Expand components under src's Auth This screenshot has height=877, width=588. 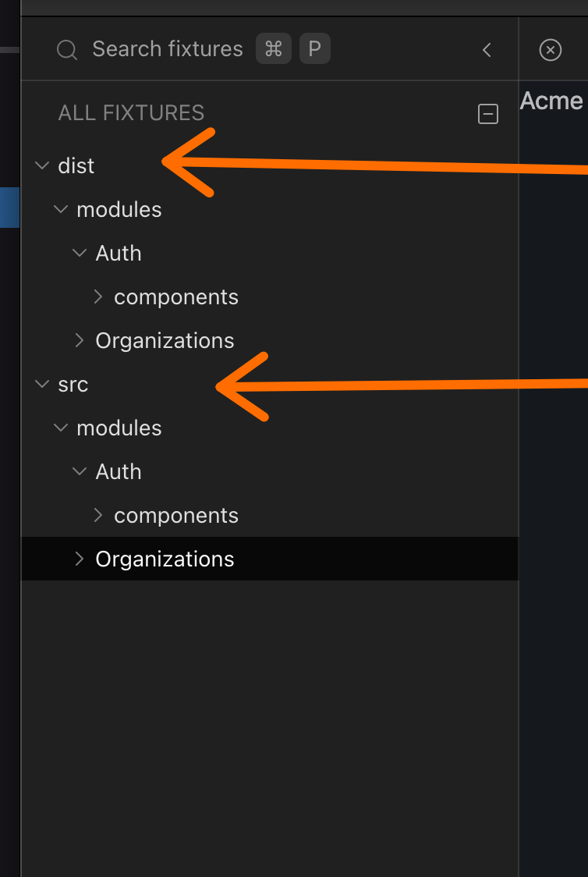click(97, 515)
